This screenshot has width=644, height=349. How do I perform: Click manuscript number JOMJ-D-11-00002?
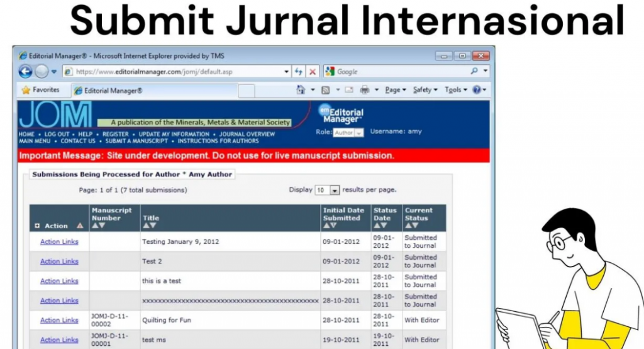tap(109, 320)
